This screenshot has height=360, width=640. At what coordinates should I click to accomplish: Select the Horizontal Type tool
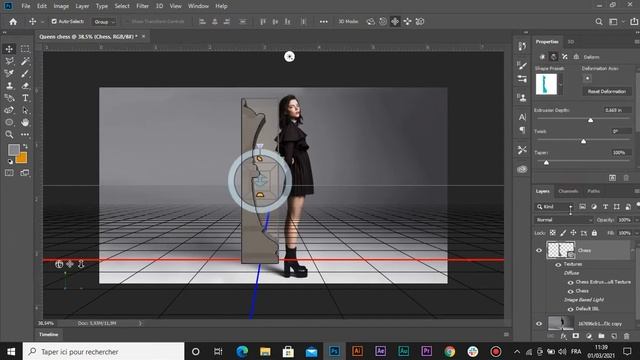[25, 98]
